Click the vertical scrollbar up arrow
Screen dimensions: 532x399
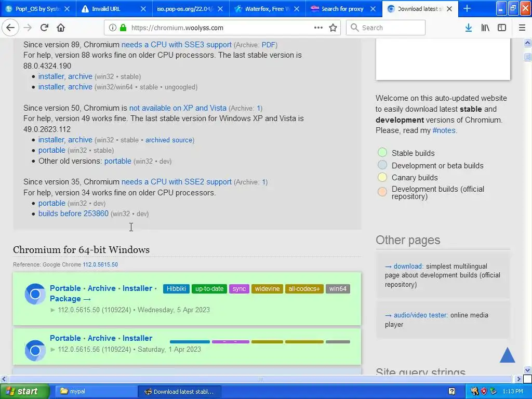[x=527, y=43]
